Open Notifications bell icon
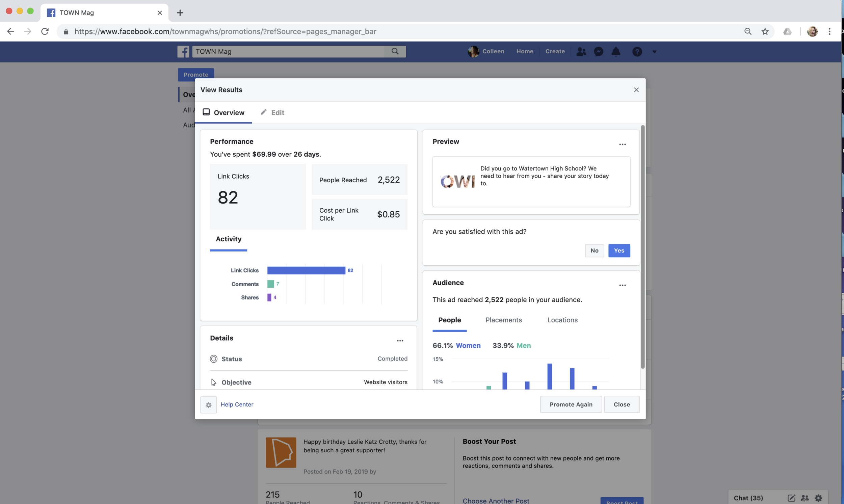 (616, 52)
